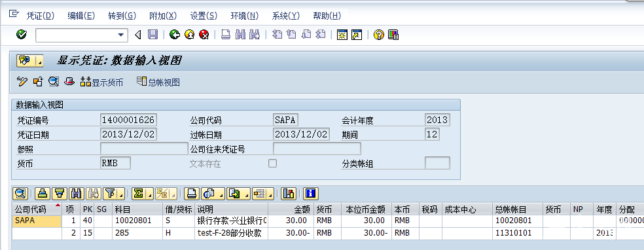Click the Set Filter funnel icon
This screenshot has height=250, width=644.
[x=110, y=193]
